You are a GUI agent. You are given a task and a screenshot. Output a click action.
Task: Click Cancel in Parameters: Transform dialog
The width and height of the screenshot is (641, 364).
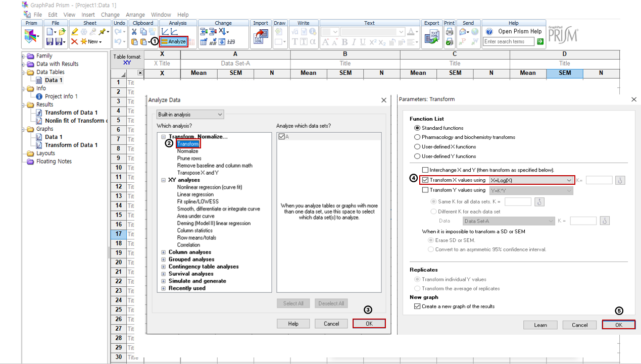click(580, 325)
